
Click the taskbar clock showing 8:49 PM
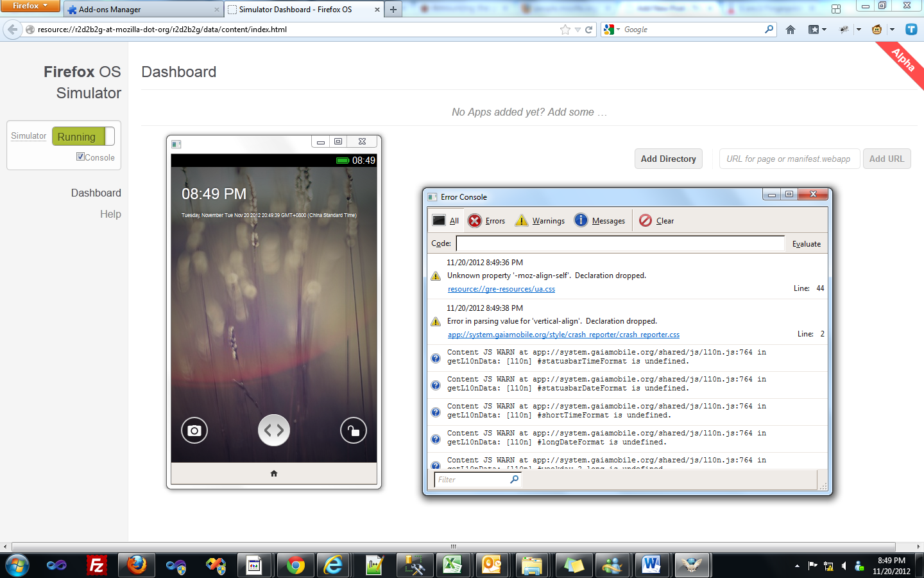click(x=891, y=566)
